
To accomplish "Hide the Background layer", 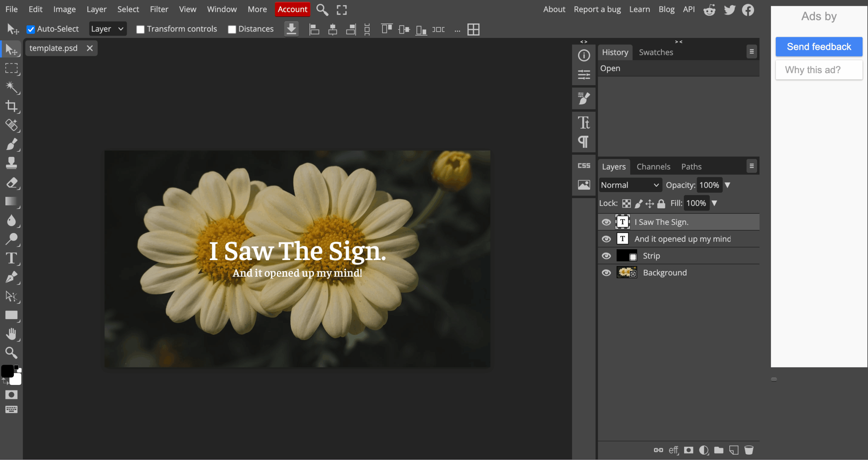I will tap(606, 273).
